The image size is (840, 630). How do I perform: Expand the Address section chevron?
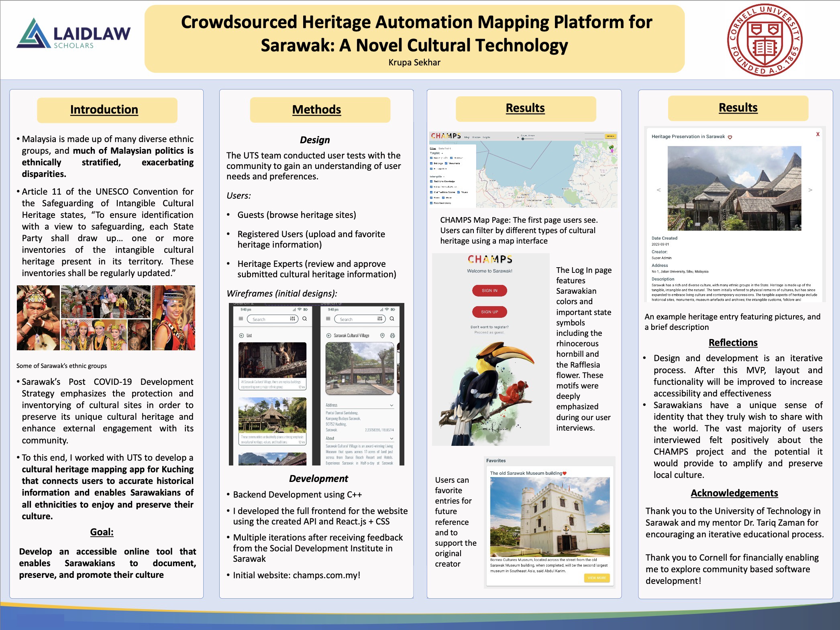[x=391, y=405]
